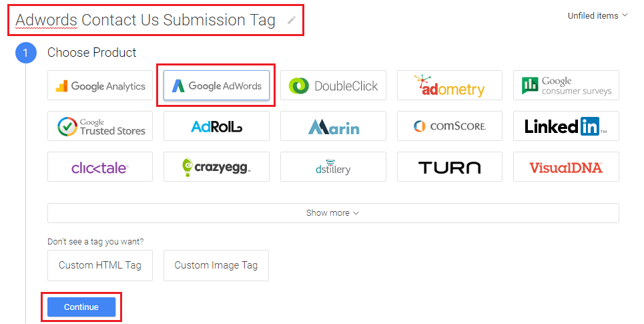Choose the LinkedIn product tile
This screenshot has width=644, height=324.
(566, 126)
